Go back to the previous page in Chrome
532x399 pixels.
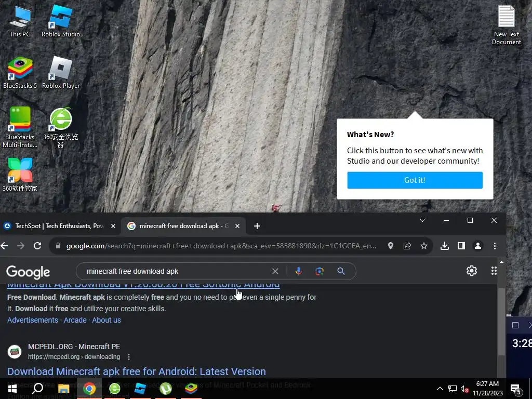4,246
